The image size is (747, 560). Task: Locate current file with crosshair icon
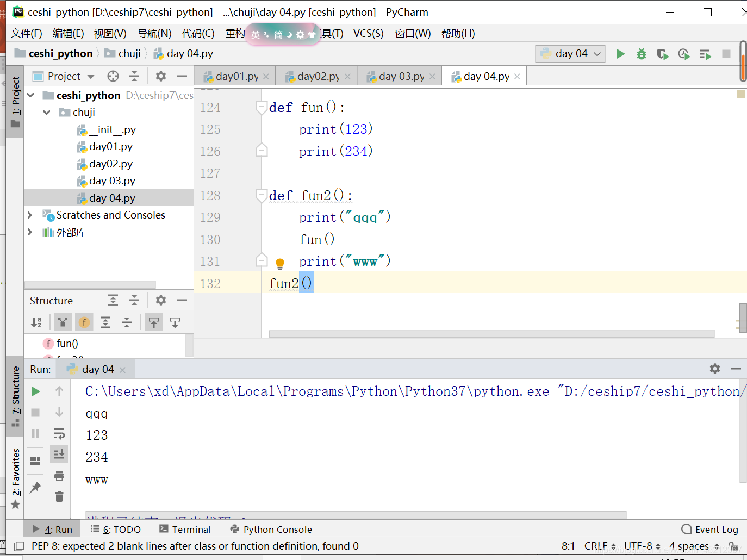tap(113, 76)
